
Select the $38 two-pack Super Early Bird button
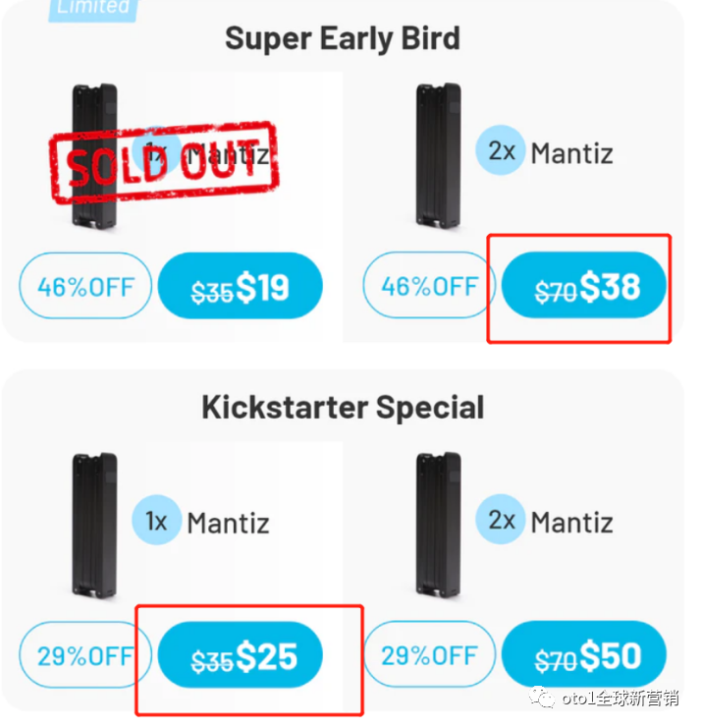584,287
